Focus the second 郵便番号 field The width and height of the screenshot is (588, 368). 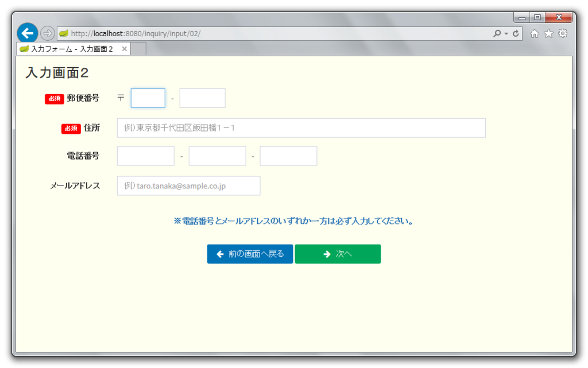[x=203, y=98]
